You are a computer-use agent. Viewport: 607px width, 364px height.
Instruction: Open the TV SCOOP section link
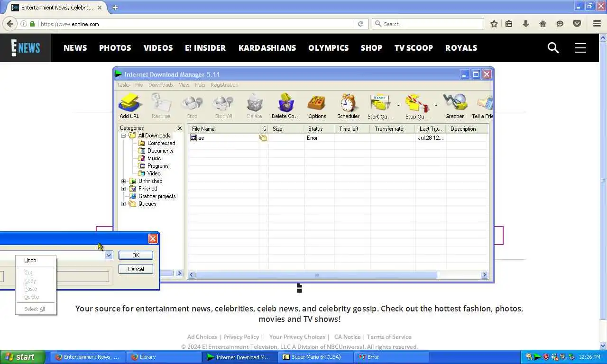click(x=414, y=48)
